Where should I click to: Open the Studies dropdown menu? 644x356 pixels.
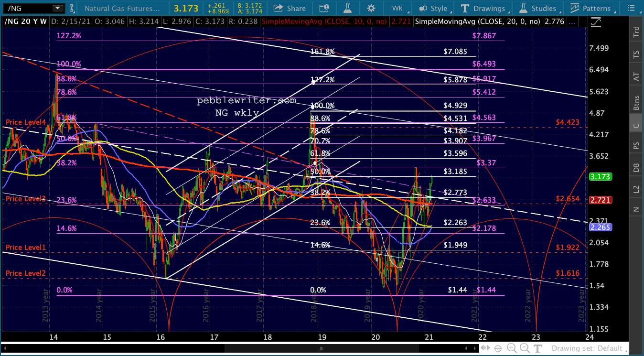[x=537, y=8]
